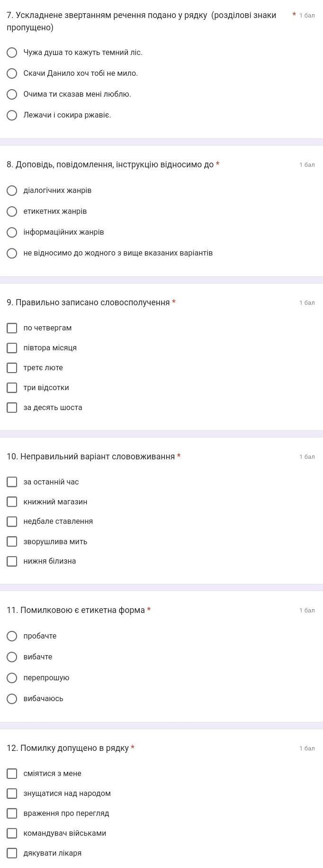
Task: Check 'знущатися над народом' checkbox
Action: 12,794
